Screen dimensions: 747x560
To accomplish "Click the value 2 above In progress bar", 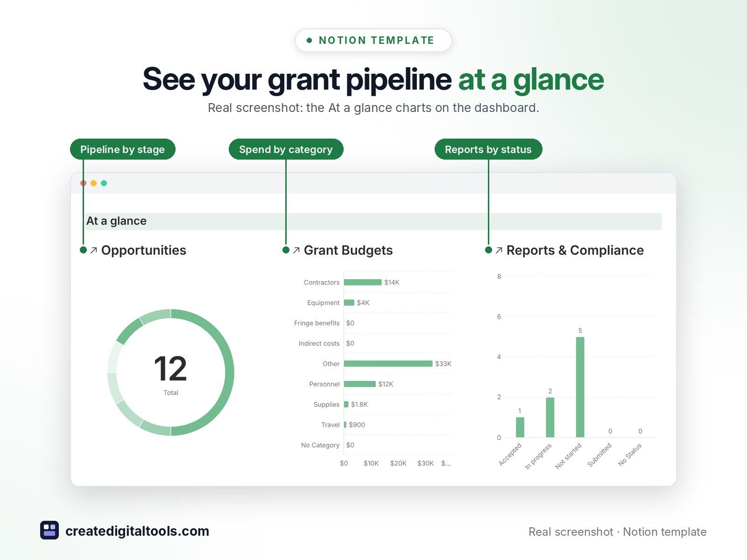I will pos(550,391).
